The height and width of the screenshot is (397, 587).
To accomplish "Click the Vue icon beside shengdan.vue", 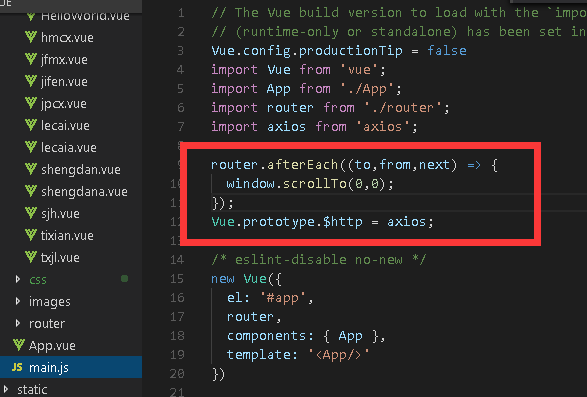I will coord(31,169).
